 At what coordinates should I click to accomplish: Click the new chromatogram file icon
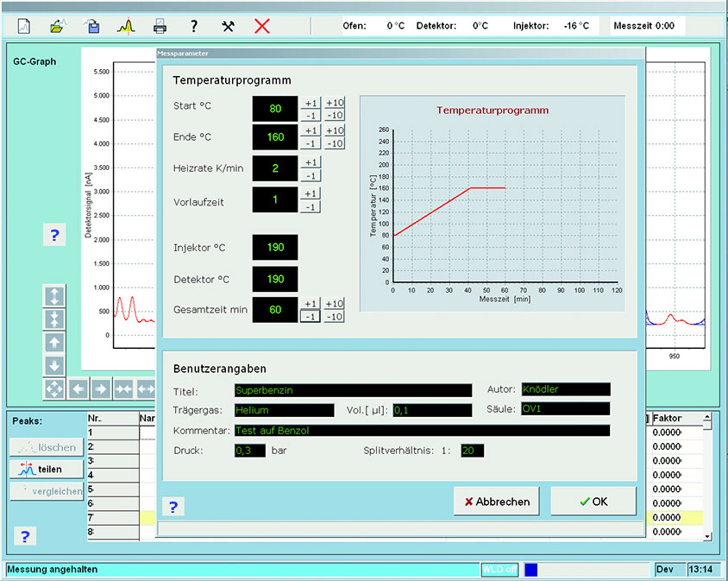[x=25, y=25]
